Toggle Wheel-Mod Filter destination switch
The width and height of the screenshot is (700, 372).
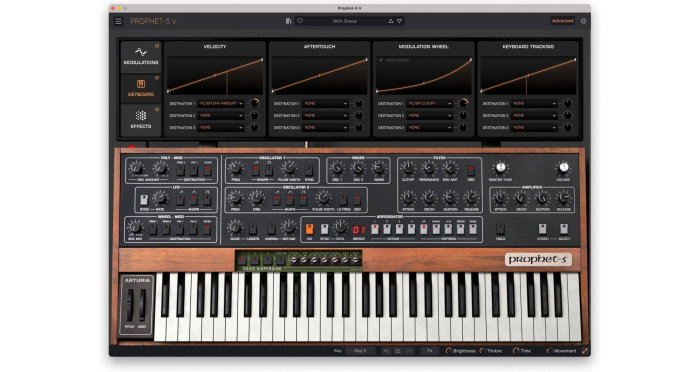click(x=207, y=230)
